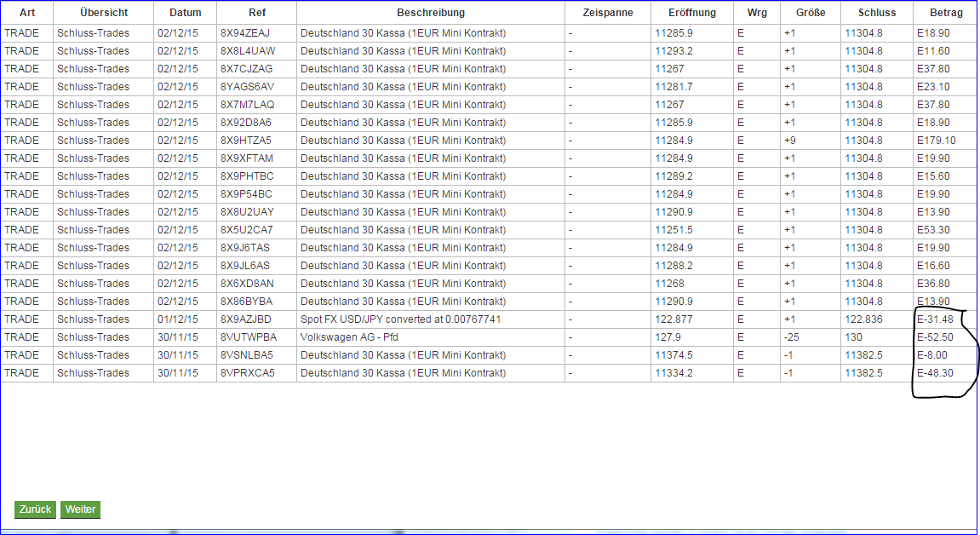
Task: Click the Ref column header
Action: point(257,13)
